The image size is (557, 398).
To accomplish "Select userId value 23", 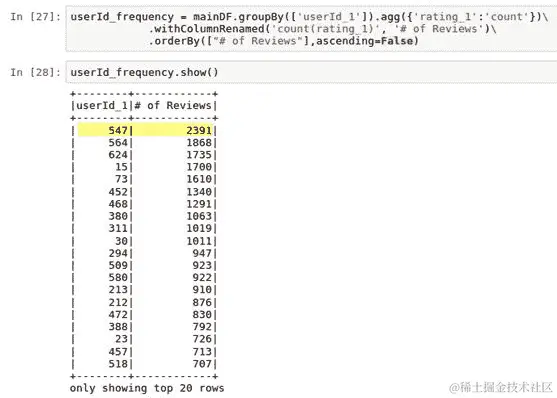I will [x=121, y=339].
